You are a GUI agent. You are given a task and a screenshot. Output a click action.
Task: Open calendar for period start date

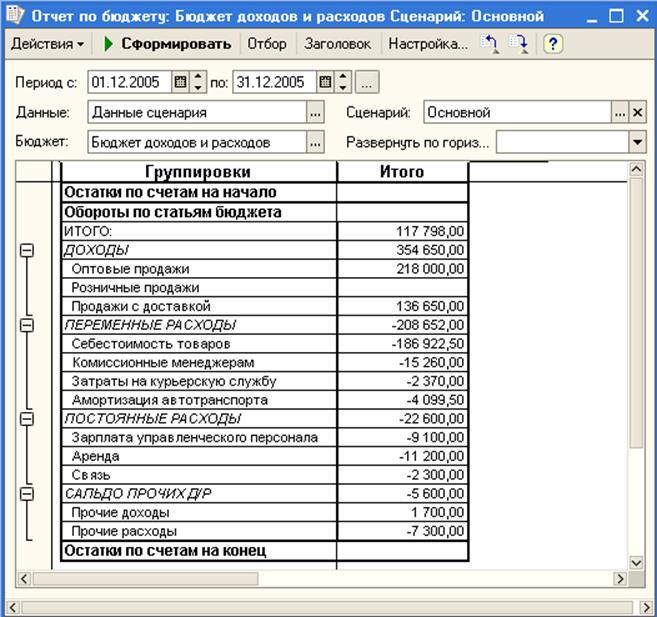point(180,82)
